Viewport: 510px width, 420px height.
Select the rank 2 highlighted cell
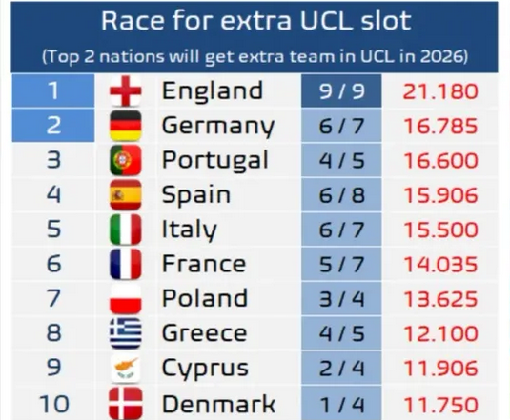(53, 126)
